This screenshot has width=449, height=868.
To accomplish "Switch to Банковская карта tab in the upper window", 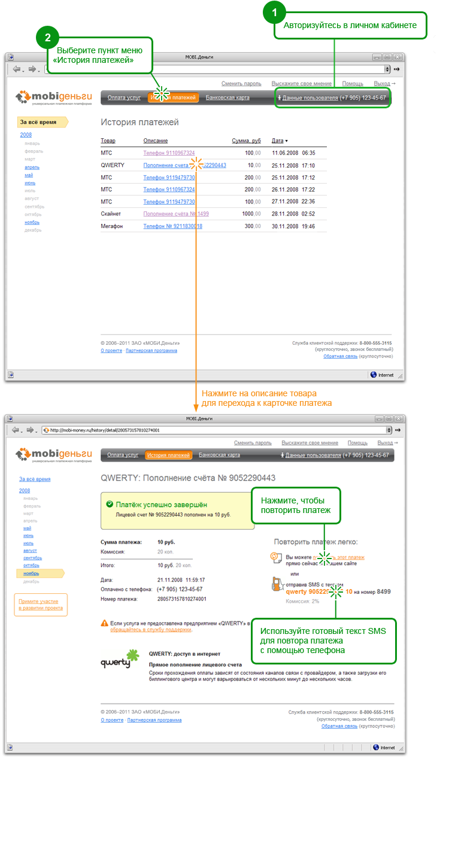I will point(227,98).
